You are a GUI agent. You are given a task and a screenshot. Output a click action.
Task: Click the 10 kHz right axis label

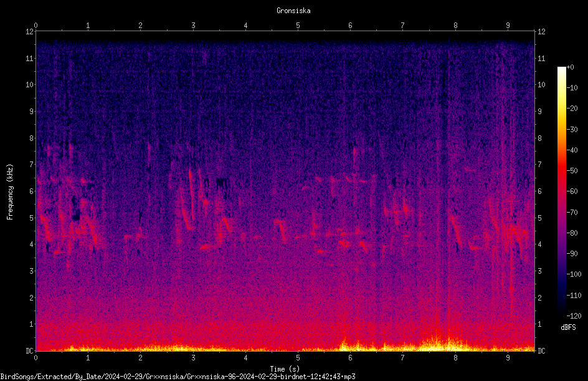tap(541, 84)
